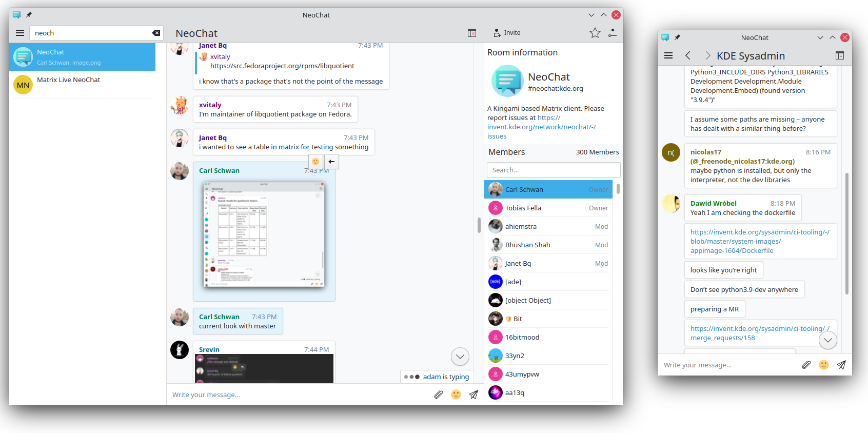
Task: Send message in main NeoChat window
Action: pyautogui.click(x=474, y=395)
